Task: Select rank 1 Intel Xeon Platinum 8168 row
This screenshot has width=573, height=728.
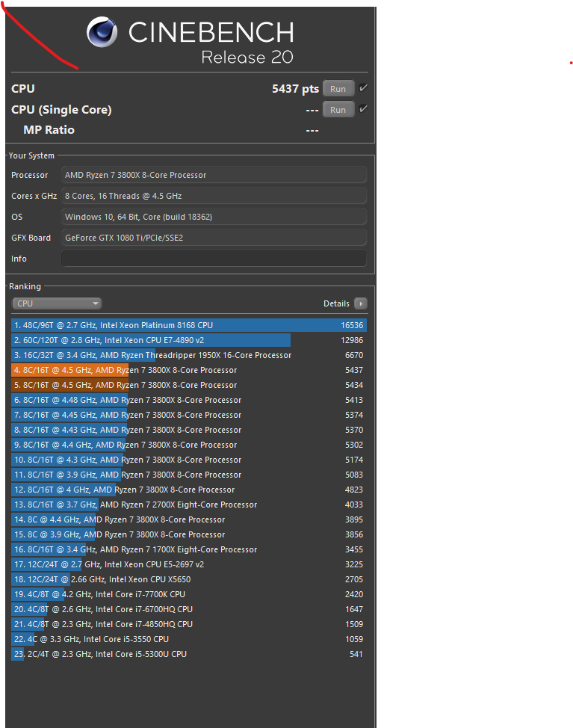Action: [x=189, y=325]
